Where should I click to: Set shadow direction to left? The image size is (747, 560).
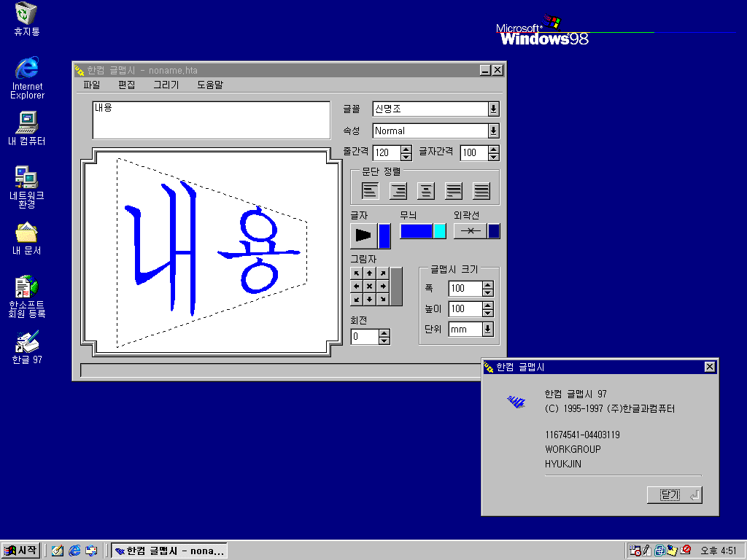pos(356,286)
